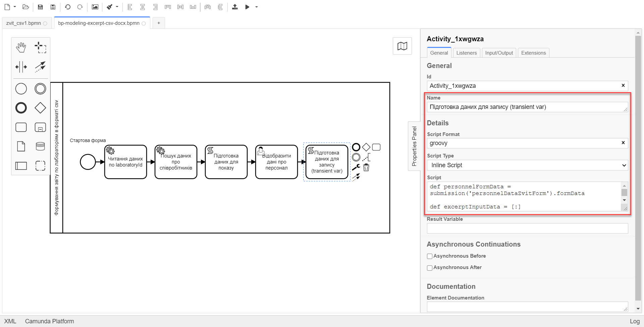Align elements right
The width and height of the screenshot is (644, 327).
pos(155,7)
